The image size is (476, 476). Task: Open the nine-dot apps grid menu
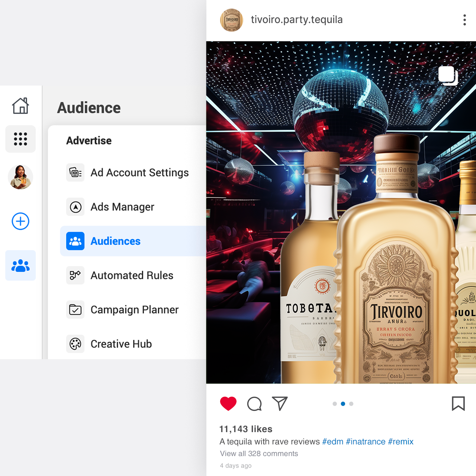pos(20,139)
